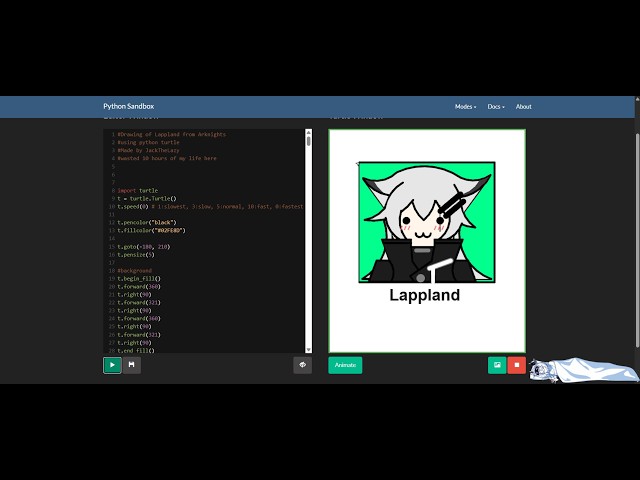This screenshot has width=640, height=480.
Task: Click the 't.pencolor("black")' code line
Action: (147, 222)
